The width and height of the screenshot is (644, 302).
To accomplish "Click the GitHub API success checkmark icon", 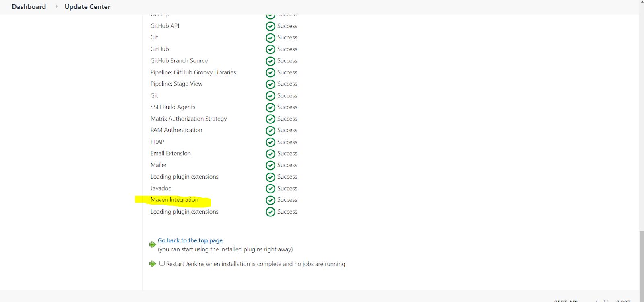I will [270, 26].
